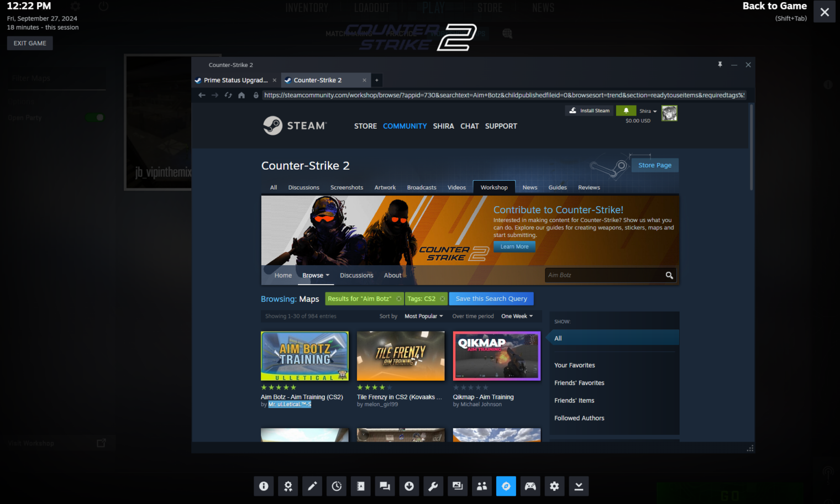Image resolution: width=840 pixels, height=504 pixels.
Task: Click Save this Search Query
Action: click(491, 299)
